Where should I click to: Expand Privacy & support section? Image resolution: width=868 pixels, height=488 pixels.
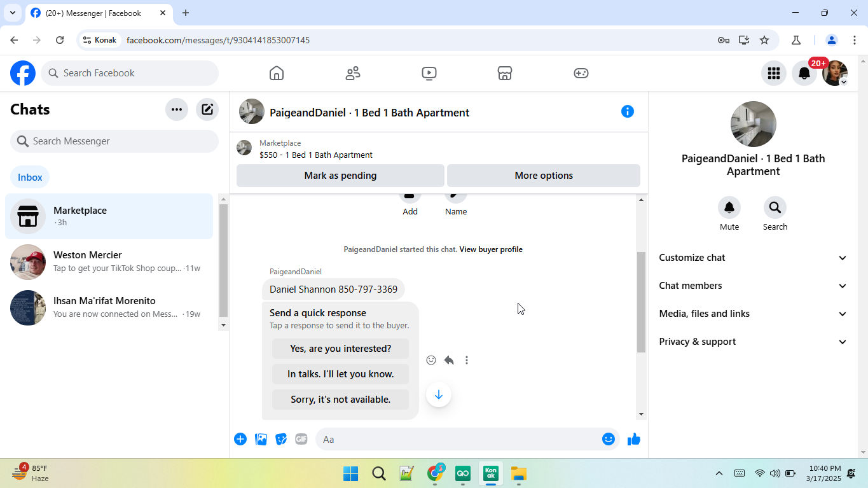(x=754, y=342)
